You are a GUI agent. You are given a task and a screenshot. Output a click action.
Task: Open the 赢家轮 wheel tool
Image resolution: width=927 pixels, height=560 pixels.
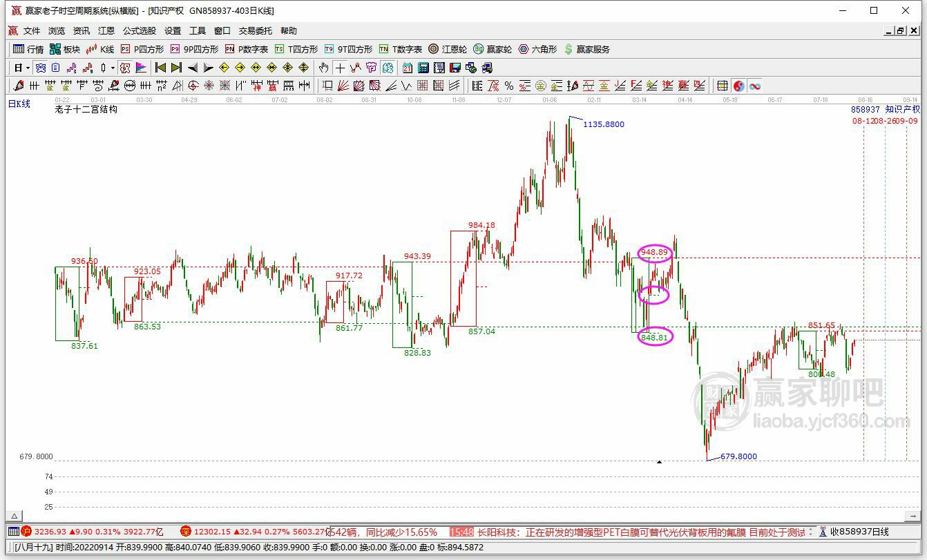[x=493, y=49]
